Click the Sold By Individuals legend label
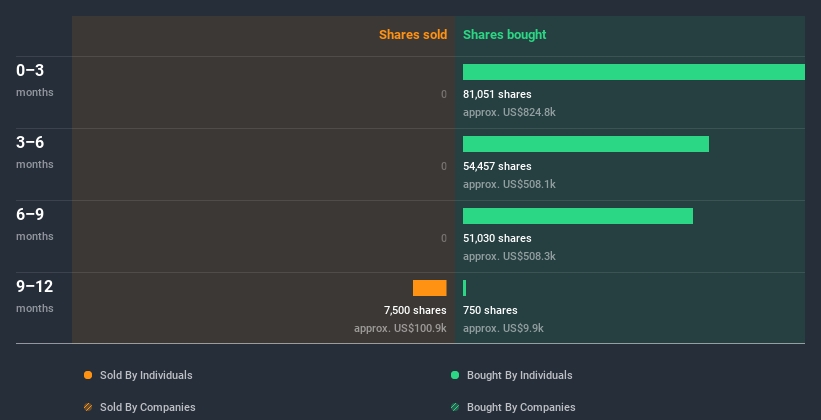This screenshot has height=420, width=821. click(x=146, y=375)
